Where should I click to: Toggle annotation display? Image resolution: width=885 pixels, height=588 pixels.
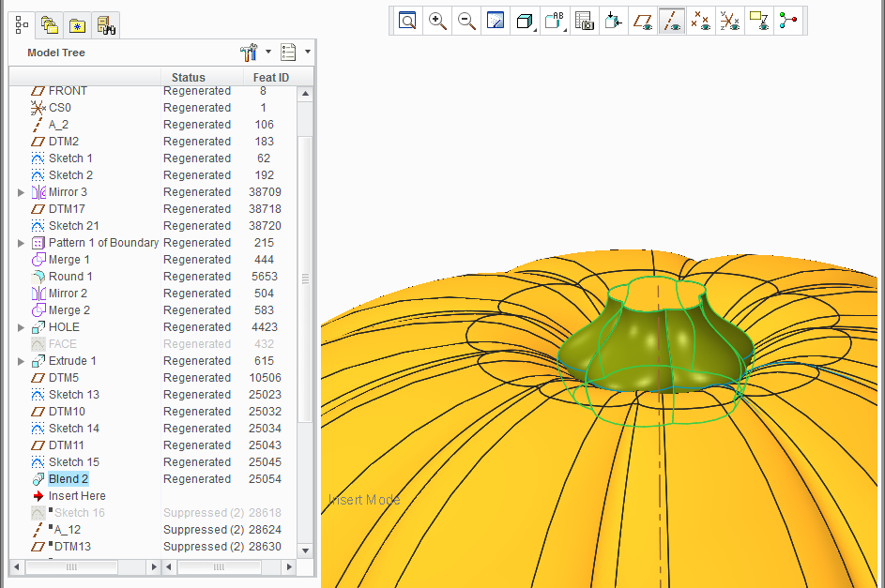click(x=759, y=21)
